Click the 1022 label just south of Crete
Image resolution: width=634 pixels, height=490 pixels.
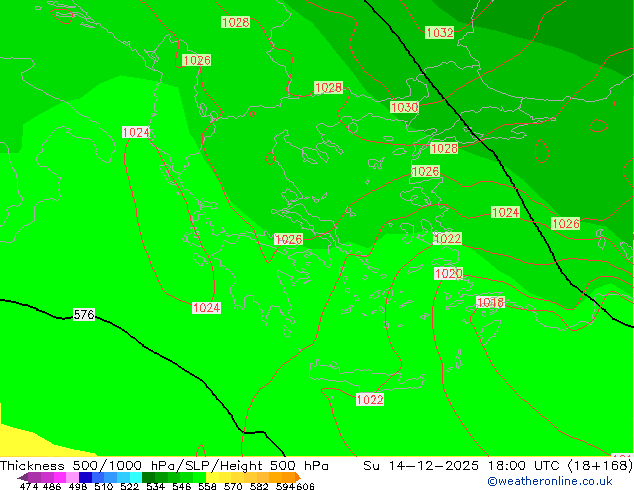pyautogui.click(x=370, y=399)
